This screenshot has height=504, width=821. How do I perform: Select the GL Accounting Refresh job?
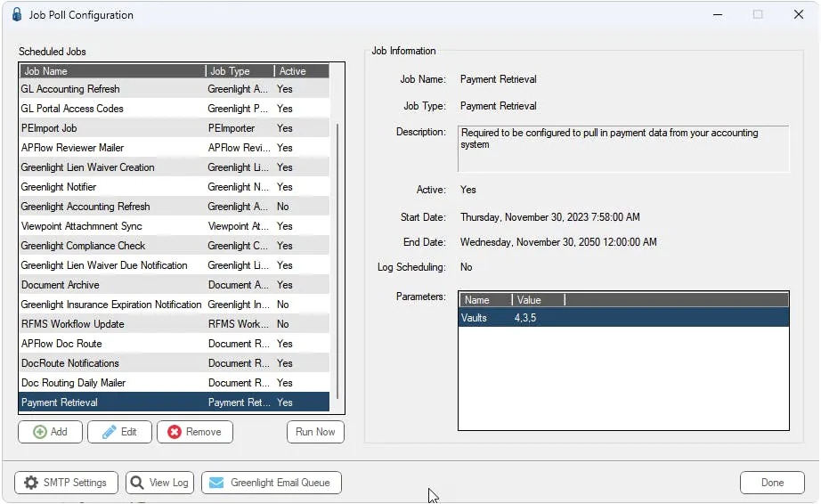click(175, 89)
